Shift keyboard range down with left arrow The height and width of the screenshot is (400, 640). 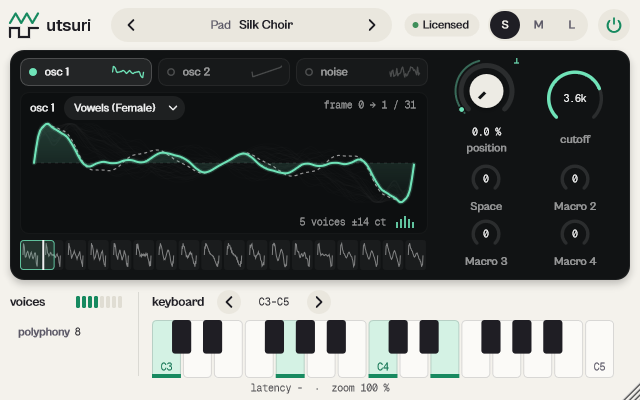(229, 302)
